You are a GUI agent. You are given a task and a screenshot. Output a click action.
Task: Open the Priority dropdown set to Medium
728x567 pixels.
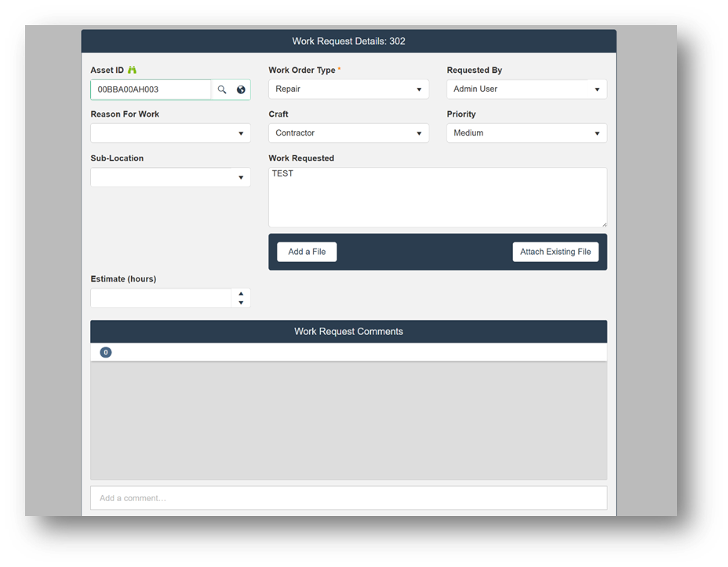pyautogui.click(x=526, y=133)
